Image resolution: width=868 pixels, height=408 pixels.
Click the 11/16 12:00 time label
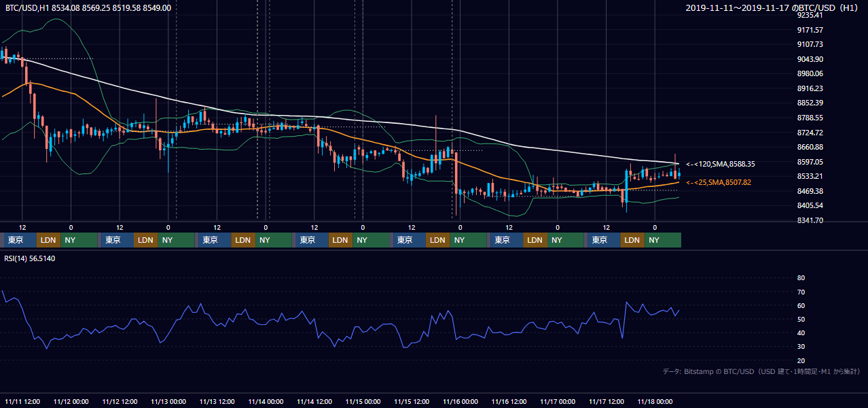point(509,401)
